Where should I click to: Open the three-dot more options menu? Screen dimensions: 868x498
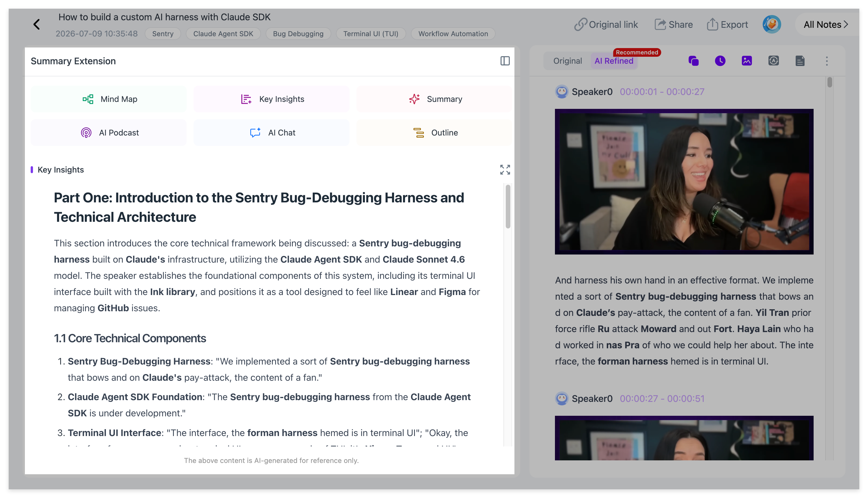click(x=827, y=61)
